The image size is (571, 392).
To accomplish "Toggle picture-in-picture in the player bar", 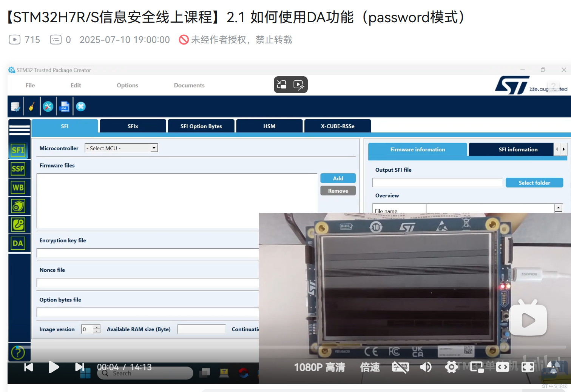I will pos(477,367).
